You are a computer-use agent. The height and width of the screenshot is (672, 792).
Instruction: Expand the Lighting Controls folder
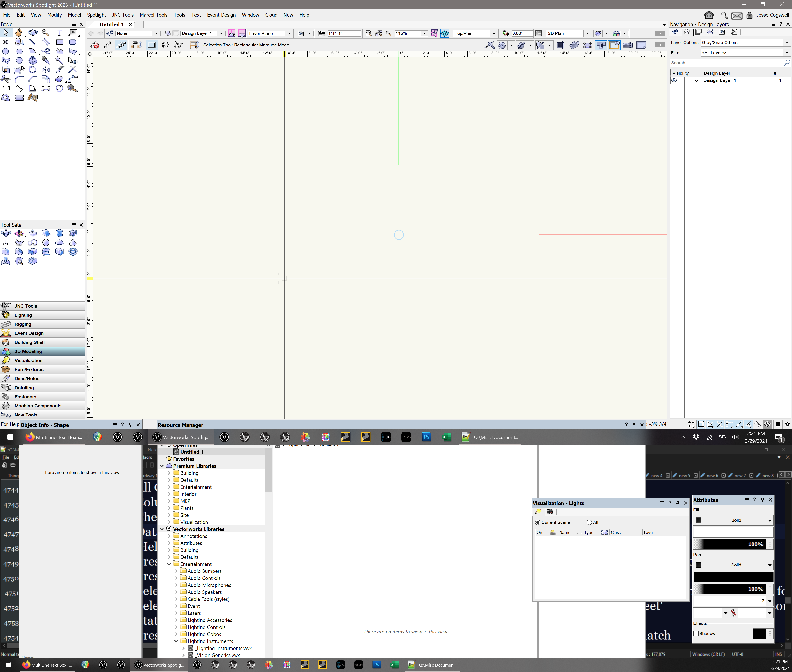176,627
